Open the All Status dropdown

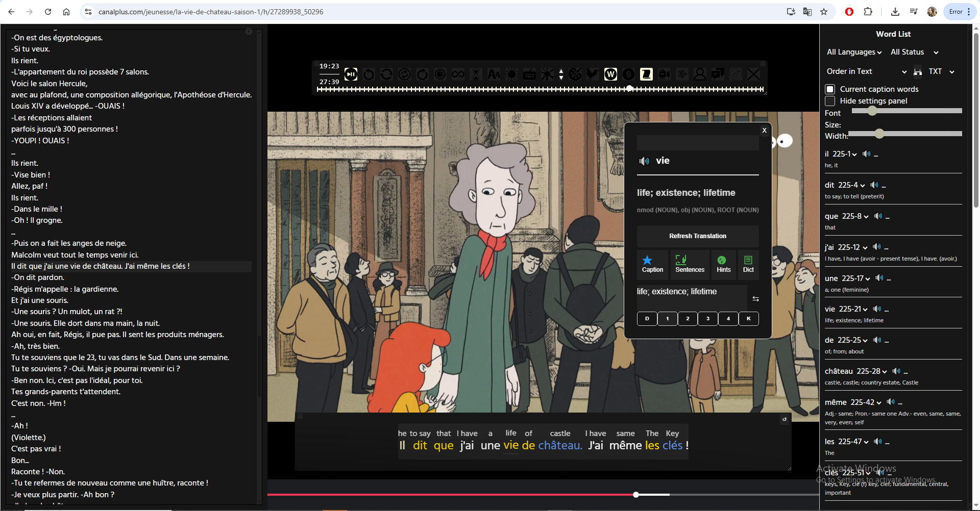coord(914,52)
